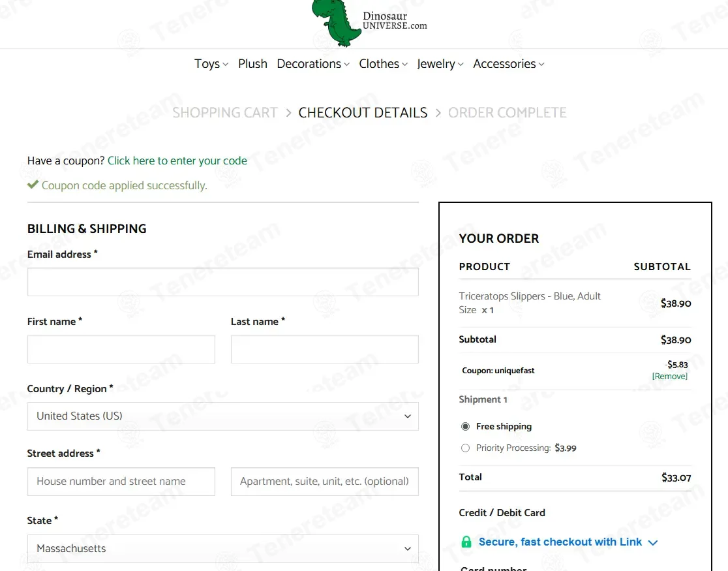Click the green dinosaur logo
This screenshot has width=728, height=571.
point(337,22)
